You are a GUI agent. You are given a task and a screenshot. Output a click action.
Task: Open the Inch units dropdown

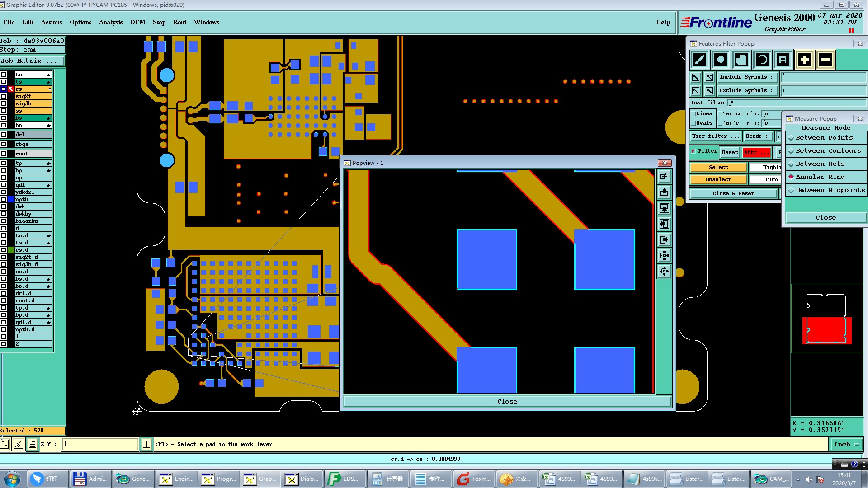(x=846, y=445)
